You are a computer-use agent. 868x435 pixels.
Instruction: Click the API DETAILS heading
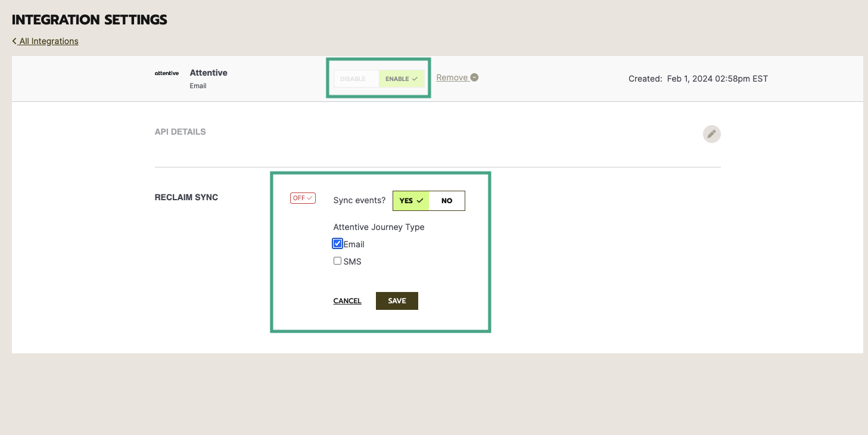[x=180, y=132]
